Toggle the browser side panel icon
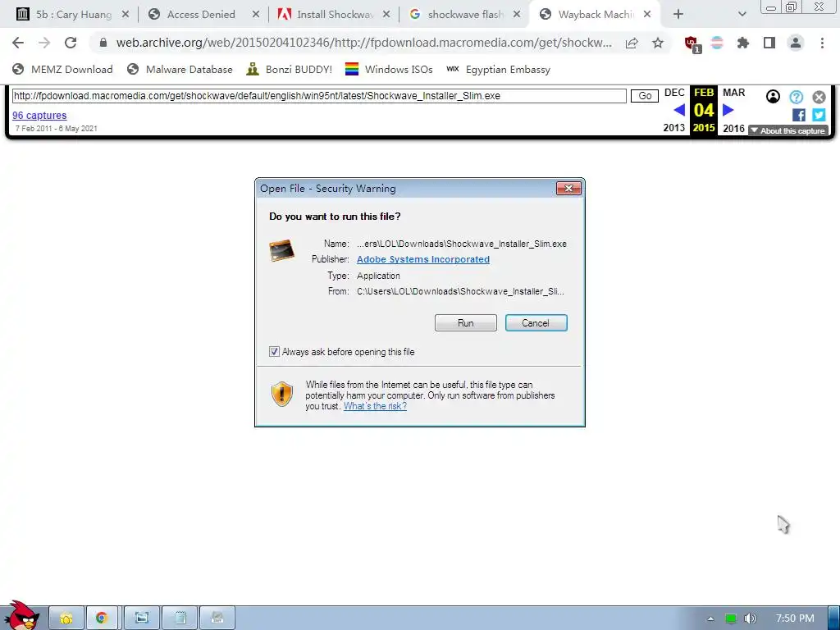Screen dimensions: 840x630 pos(769,43)
